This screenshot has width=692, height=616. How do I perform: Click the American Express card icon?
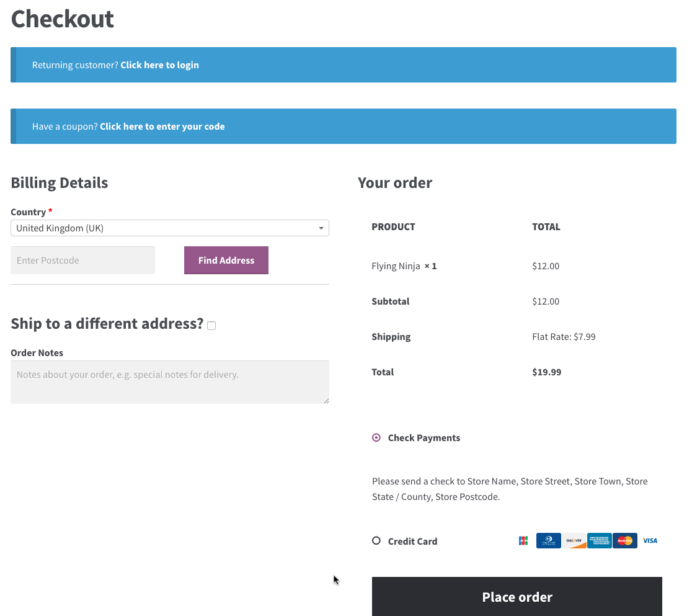pyautogui.click(x=600, y=540)
